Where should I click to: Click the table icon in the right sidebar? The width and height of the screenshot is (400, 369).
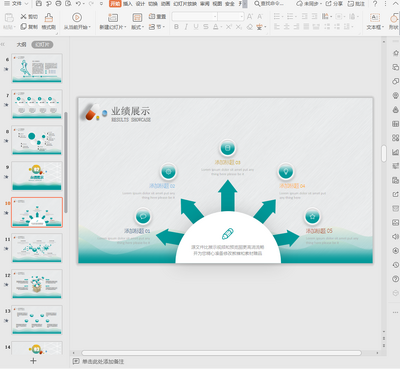pyautogui.click(x=395, y=124)
